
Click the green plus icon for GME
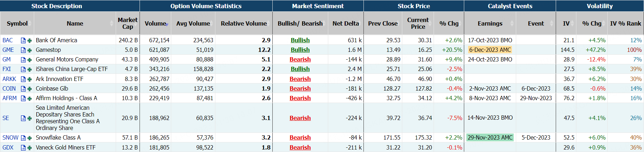click(x=30, y=50)
